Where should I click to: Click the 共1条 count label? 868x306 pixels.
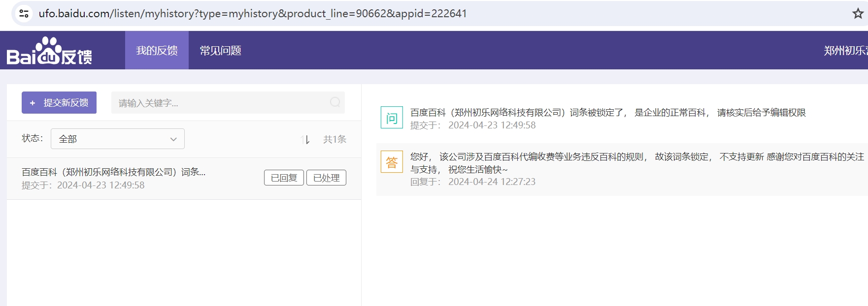click(x=334, y=139)
